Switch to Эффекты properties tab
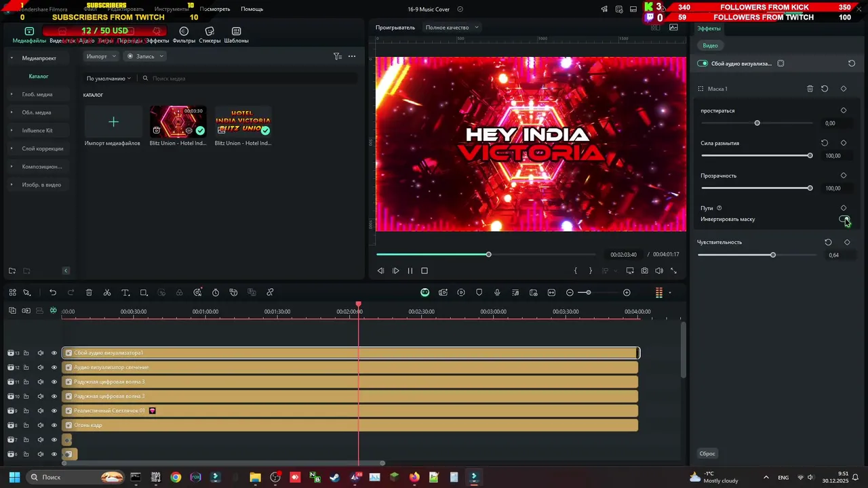868x488 pixels. pyautogui.click(x=709, y=28)
